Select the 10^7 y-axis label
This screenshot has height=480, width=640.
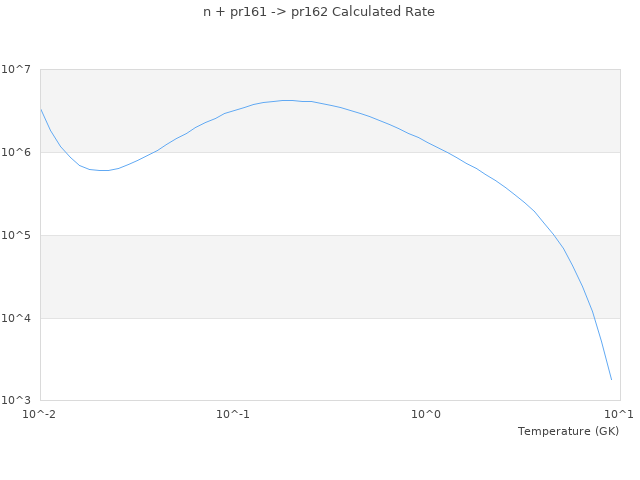click(17, 69)
